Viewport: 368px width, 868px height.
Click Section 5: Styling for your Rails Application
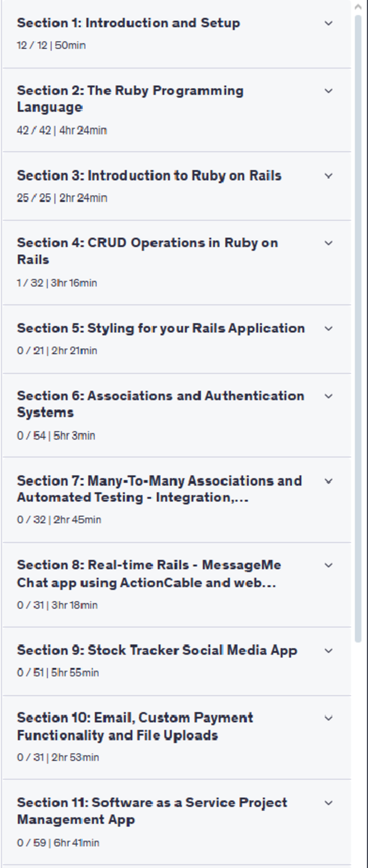[x=161, y=329]
